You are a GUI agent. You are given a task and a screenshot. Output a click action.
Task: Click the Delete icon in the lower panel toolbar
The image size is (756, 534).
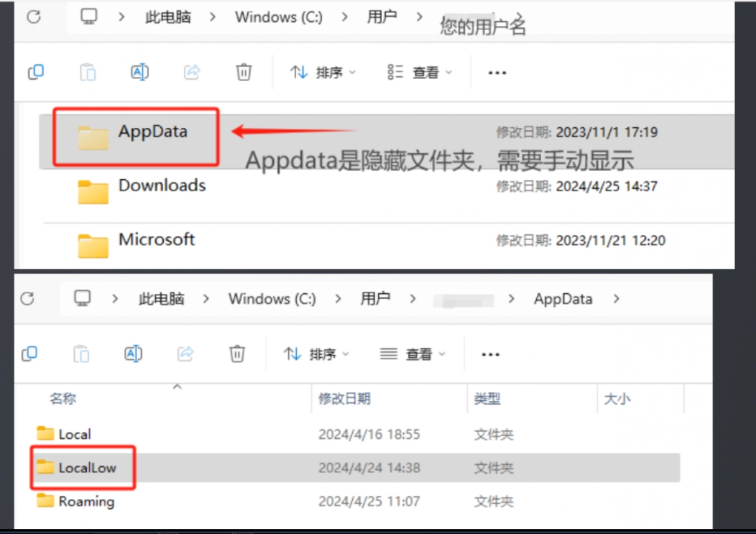[237, 353]
